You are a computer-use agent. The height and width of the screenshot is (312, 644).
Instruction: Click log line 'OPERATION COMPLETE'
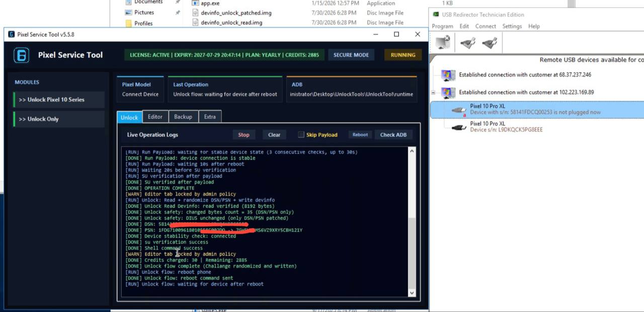(x=159, y=188)
